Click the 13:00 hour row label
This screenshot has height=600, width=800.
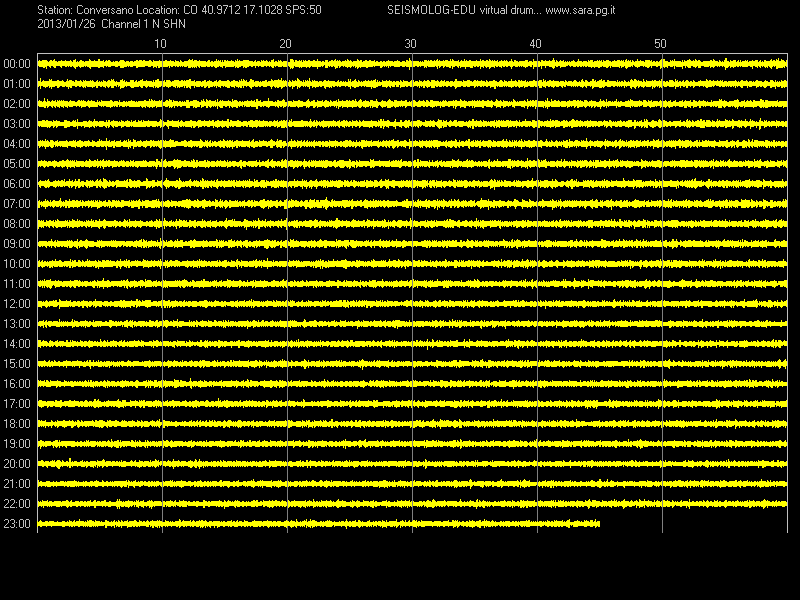click(17, 324)
